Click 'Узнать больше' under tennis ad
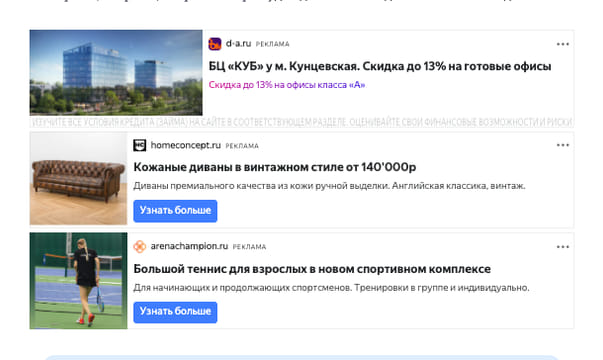 coord(175,312)
